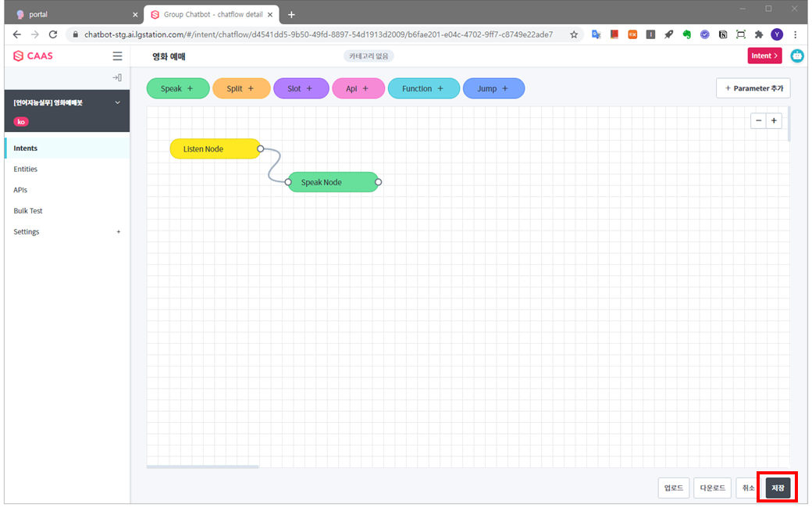This screenshot has height=508, width=812.
Task: Reload the page in browser
Action: coord(53,34)
